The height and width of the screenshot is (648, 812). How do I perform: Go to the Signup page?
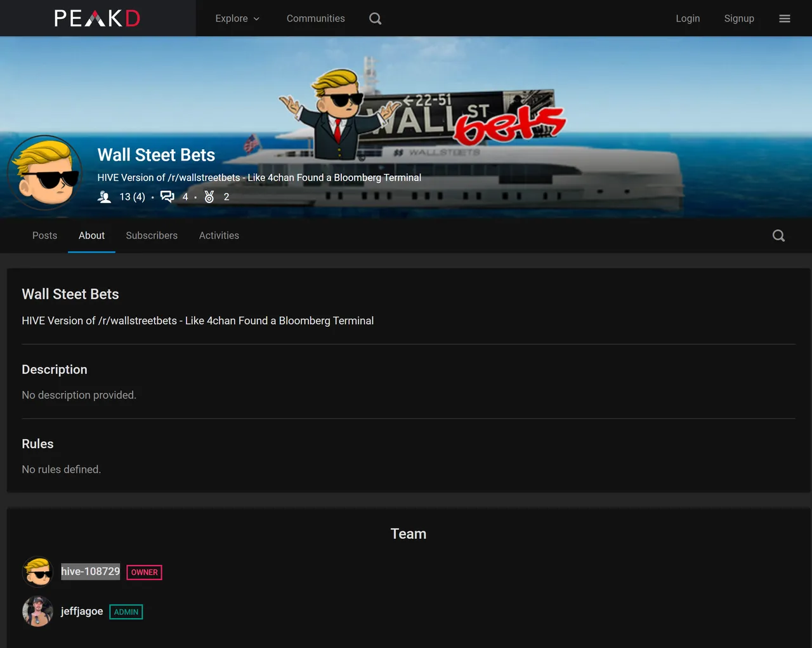pos(739,18)
